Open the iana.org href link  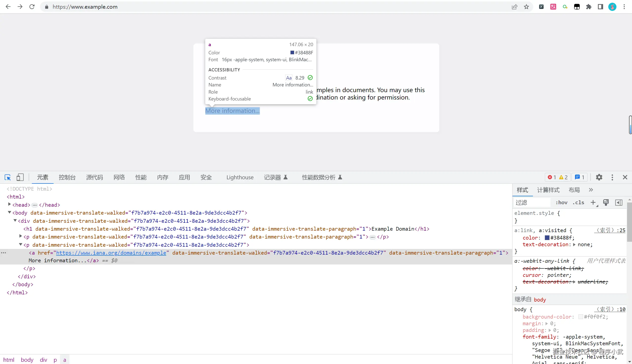coord(111,253)
